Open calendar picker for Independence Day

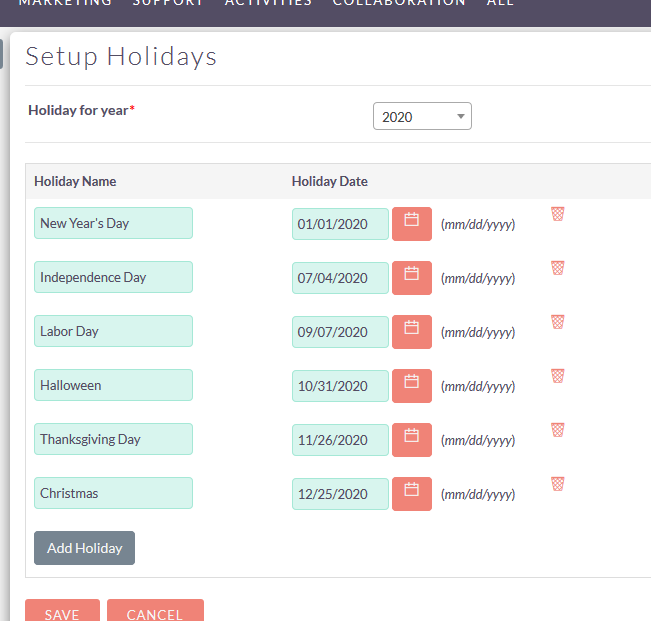(412, 278)
